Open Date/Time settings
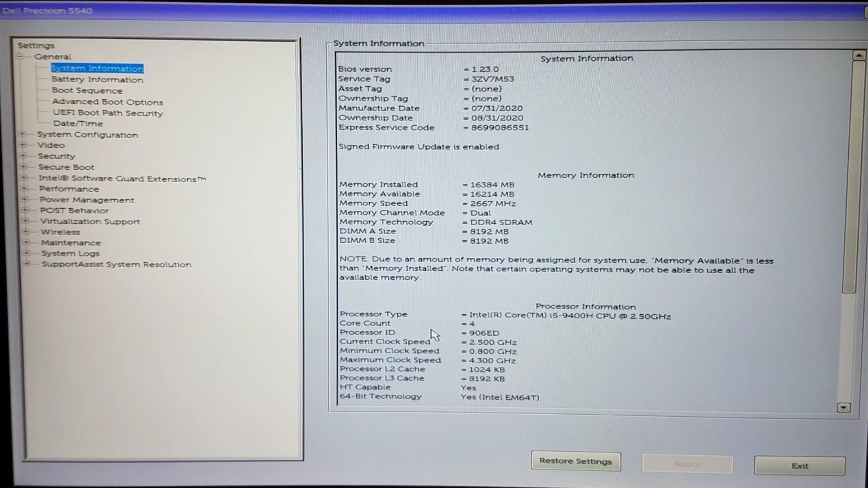 click(x=78, y=124)
